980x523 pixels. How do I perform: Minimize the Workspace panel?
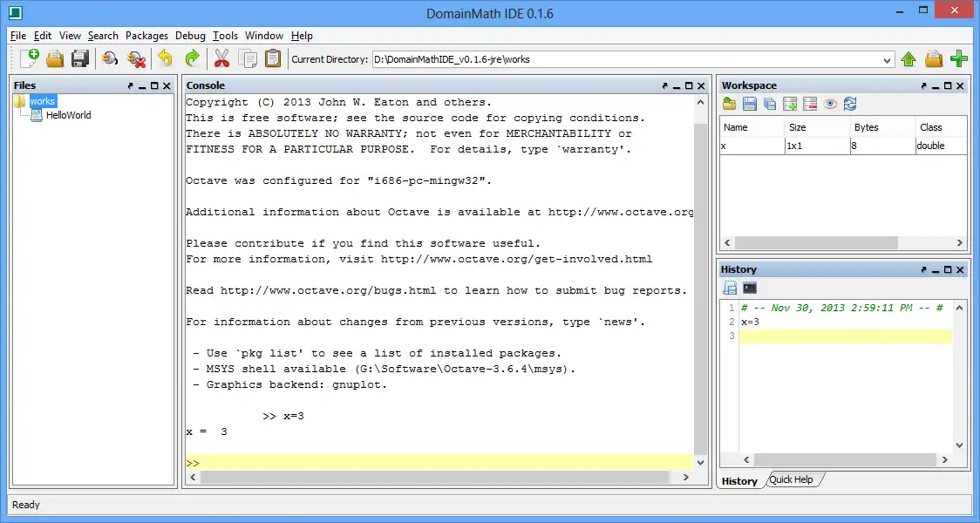(x=936, y=86)
